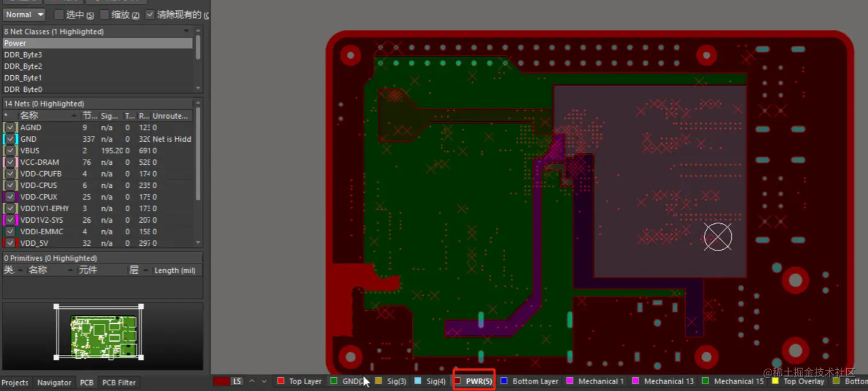
Task: Toggle the VDDI-EMMC net checkbox
Action: point(10,231)
